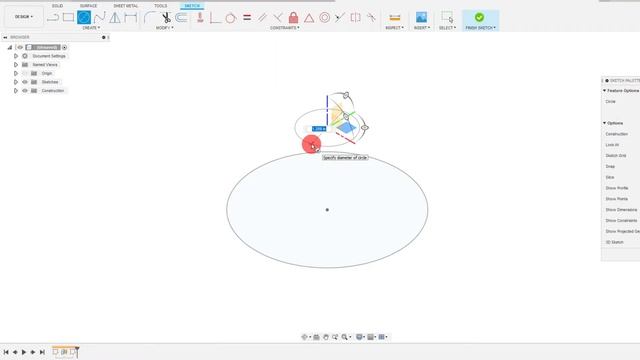Activate the root component radio button
Screen dimensions: 640x360
64,47
